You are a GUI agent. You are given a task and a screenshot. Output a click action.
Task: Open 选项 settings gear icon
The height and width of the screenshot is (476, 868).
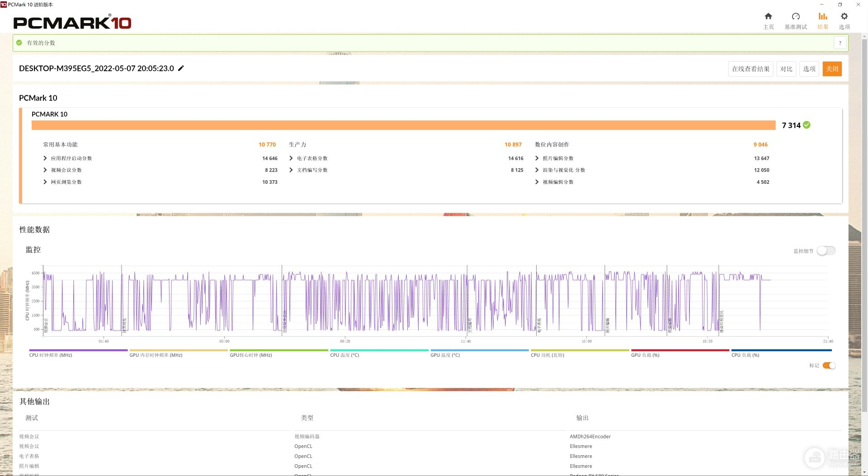(844, 17)
